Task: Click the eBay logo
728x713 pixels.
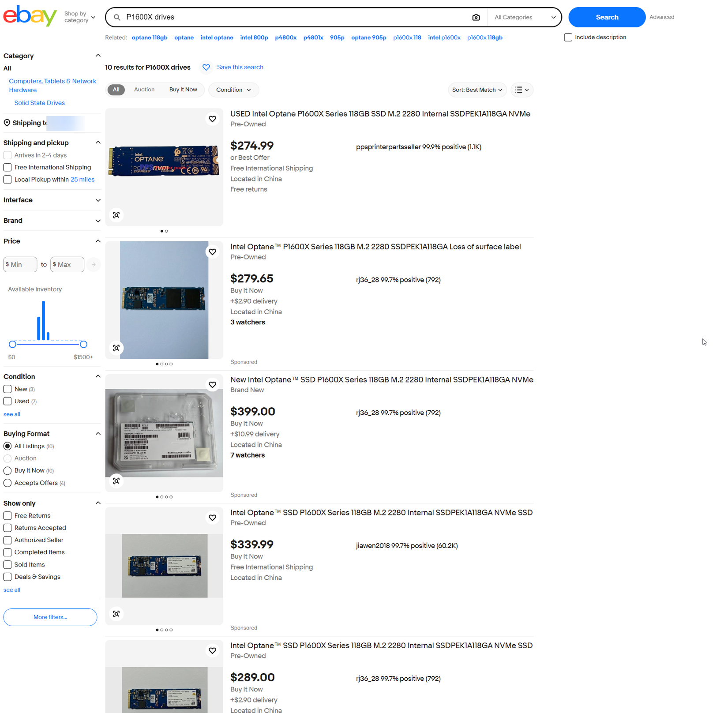Action: 30,16
